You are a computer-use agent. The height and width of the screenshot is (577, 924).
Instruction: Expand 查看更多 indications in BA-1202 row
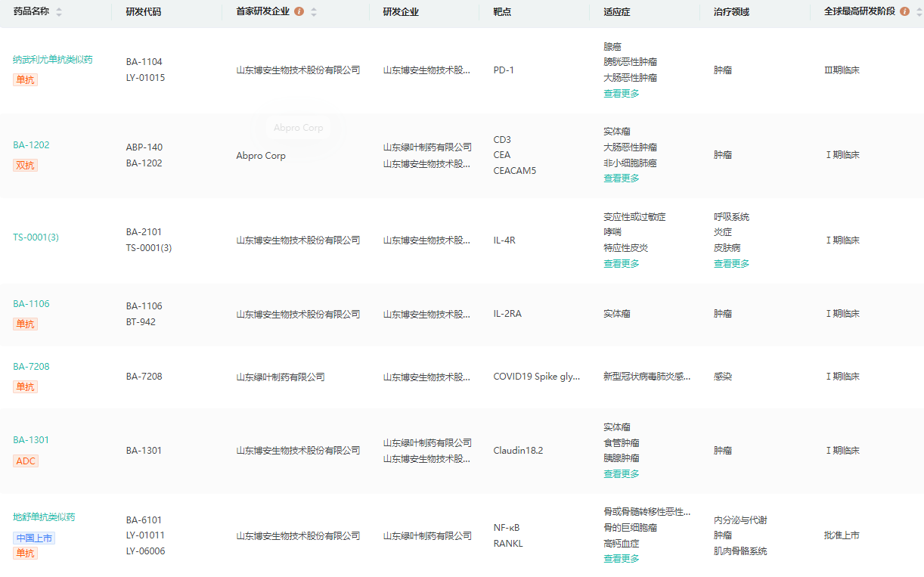(x=622, y=178)
